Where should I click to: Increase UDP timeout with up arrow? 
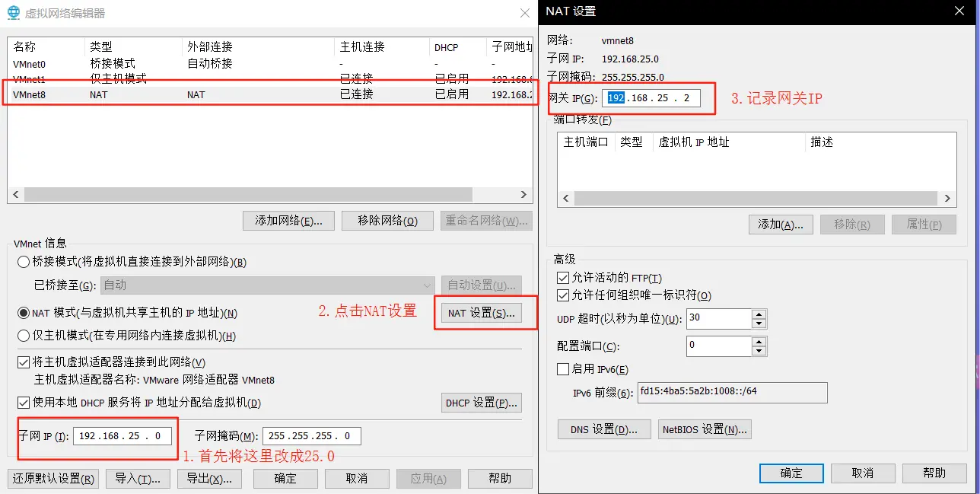coord(759,314)
